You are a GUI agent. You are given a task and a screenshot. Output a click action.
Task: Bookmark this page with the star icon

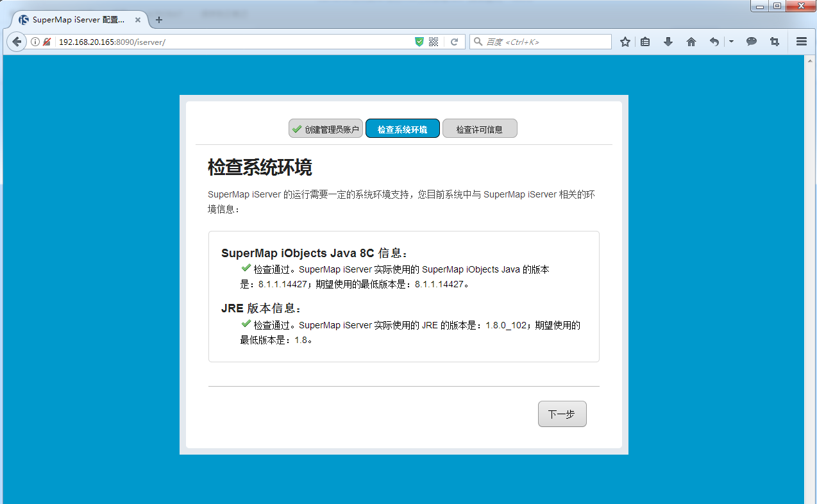625,41
